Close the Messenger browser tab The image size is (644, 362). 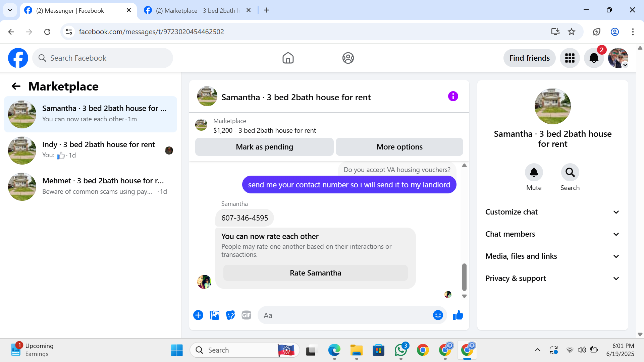click(x=129, y=10)
